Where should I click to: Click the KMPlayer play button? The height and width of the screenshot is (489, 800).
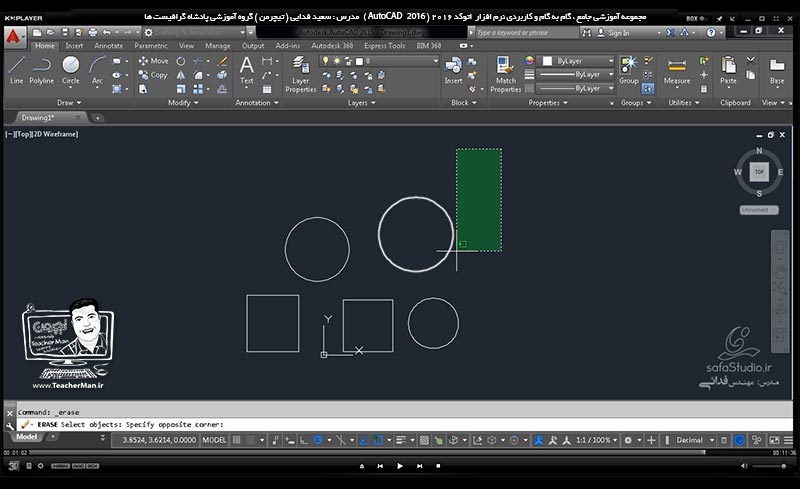399,466
